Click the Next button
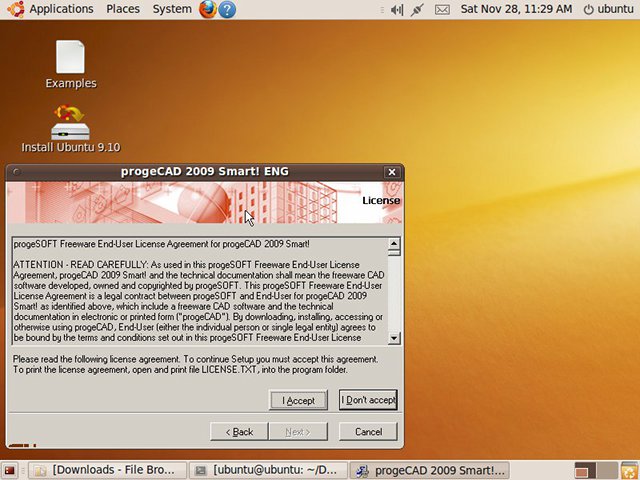Viewport: 640px width, 480px height. 298,432
